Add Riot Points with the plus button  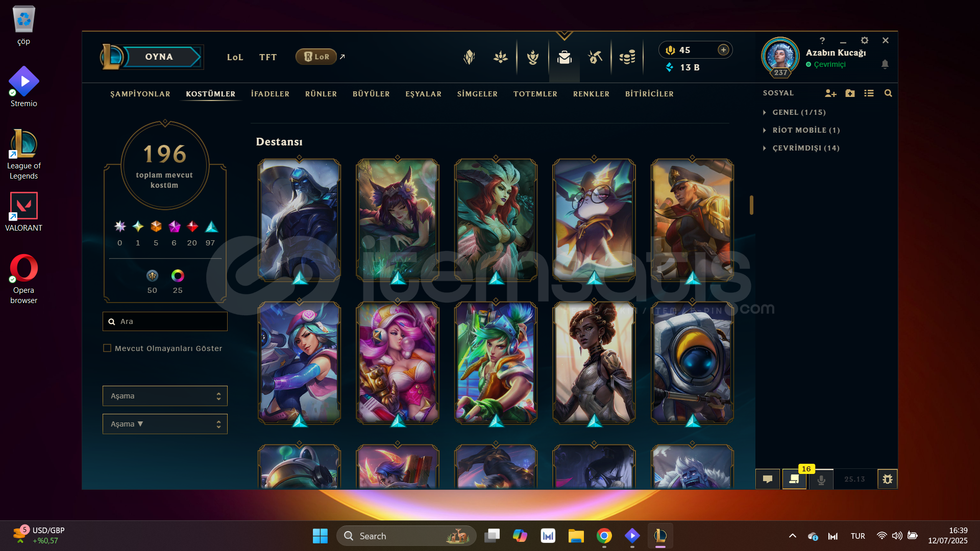click(x=723, y=49)
